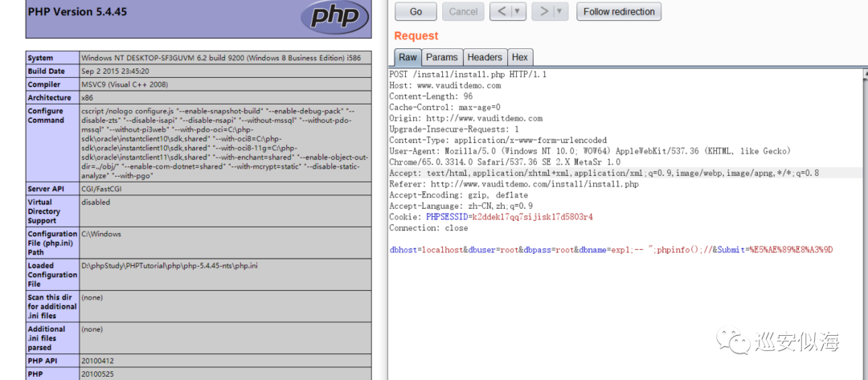868x380 pixels.
Task: Click the back history arrow button
Action: click(502, 11)
